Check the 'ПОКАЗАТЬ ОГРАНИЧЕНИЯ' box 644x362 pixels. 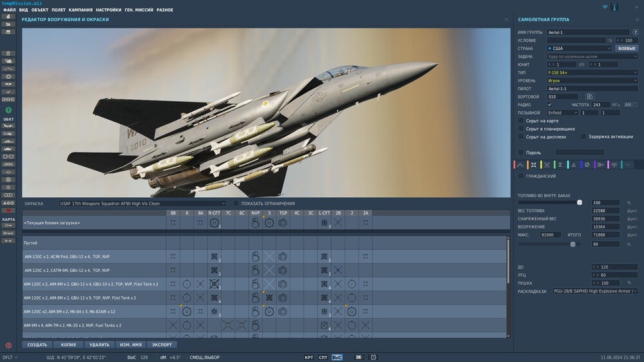pyautogui.click(x=236, y=204)
